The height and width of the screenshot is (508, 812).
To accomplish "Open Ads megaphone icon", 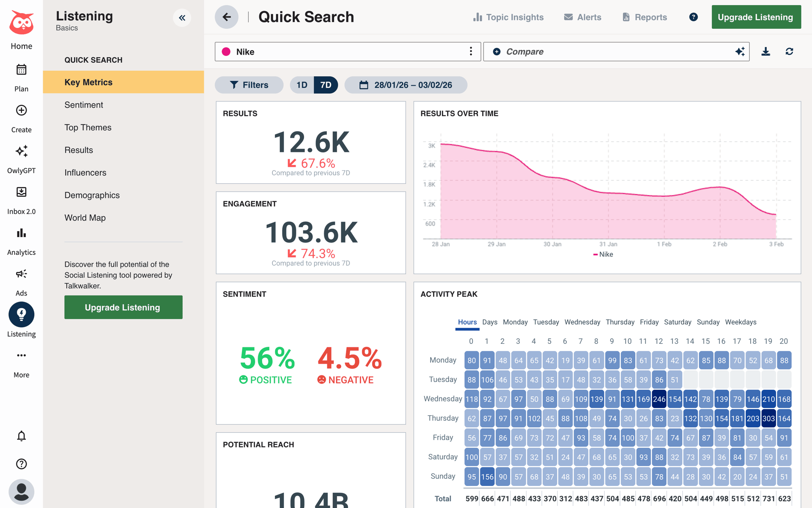I will pyautogui.click(x=21, y=274).
